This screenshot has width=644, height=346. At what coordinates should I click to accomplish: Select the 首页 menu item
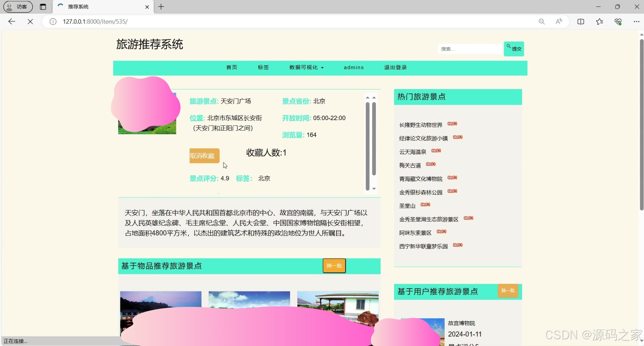[x=231, y=68]
